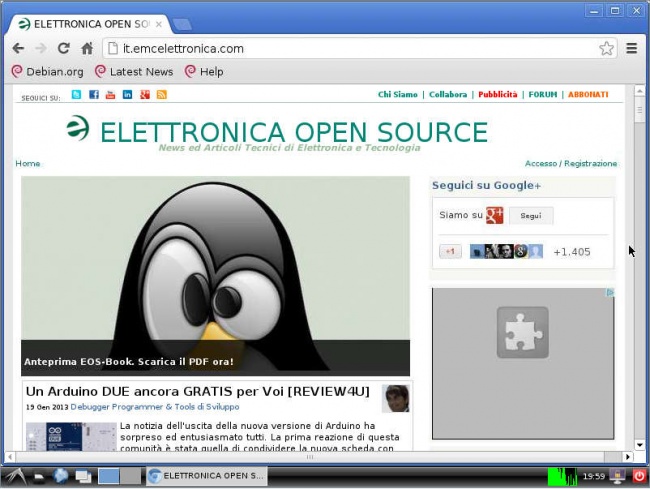This screenshot has width=650, height=489.
Task: Open the FORUM menu link
Action: [542, 95]
